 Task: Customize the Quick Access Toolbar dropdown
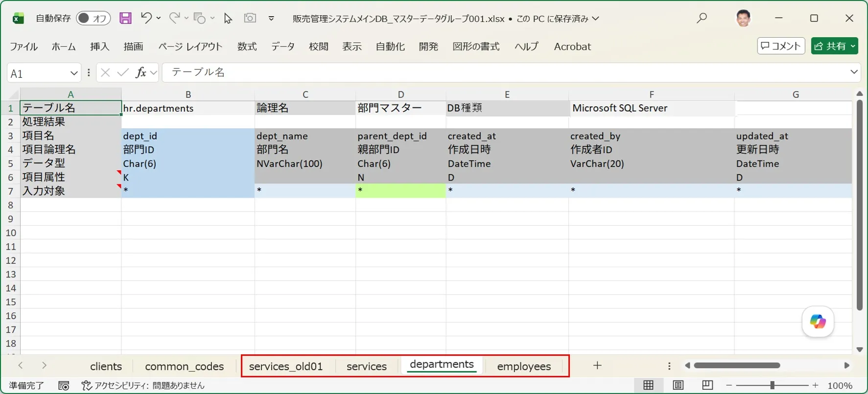(271, 19)
